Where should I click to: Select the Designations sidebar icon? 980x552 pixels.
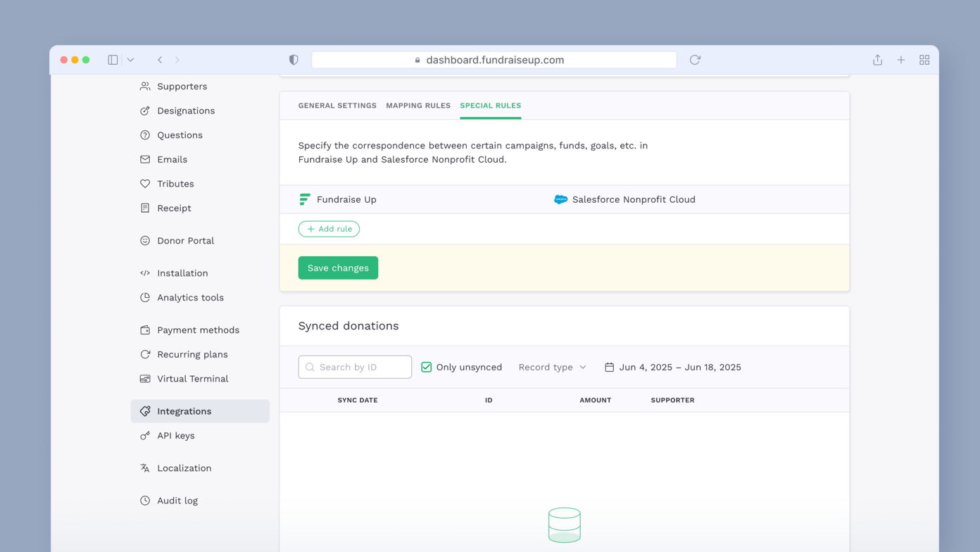point(144,111)
